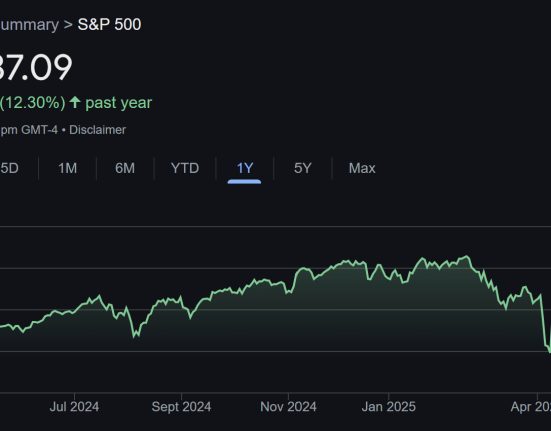Click the Sept 2024 axis label
The height and width of the screenshot is (431, 551).
click(181, 407)
